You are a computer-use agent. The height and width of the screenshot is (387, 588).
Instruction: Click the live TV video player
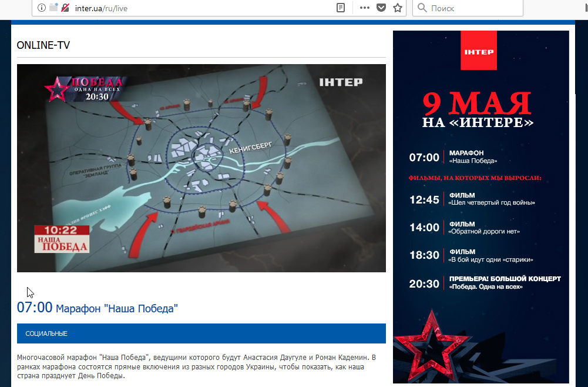(201, 168)
